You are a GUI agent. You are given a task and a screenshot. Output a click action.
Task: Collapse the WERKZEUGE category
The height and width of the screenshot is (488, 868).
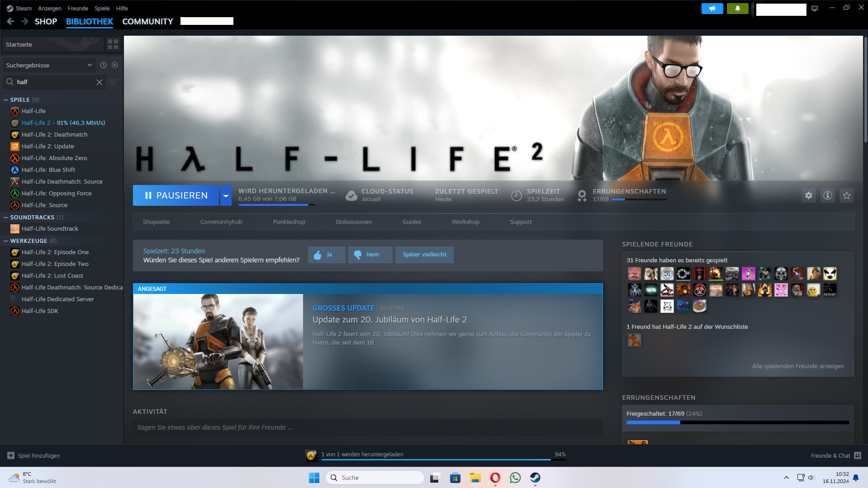pyautogui.click(x=6, y=241)
